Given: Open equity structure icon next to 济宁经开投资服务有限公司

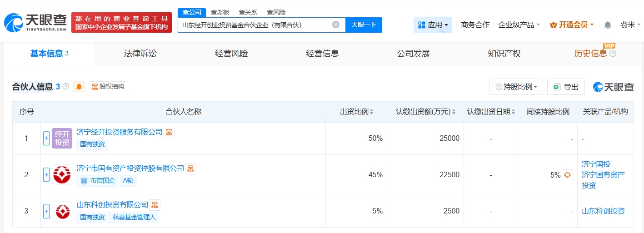Looking at the screenshot, I should [169, 132].
